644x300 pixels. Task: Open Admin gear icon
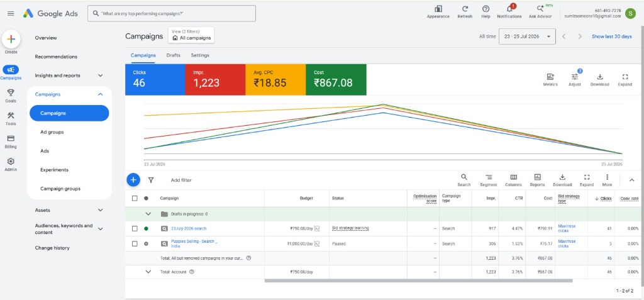click(11, 162)
